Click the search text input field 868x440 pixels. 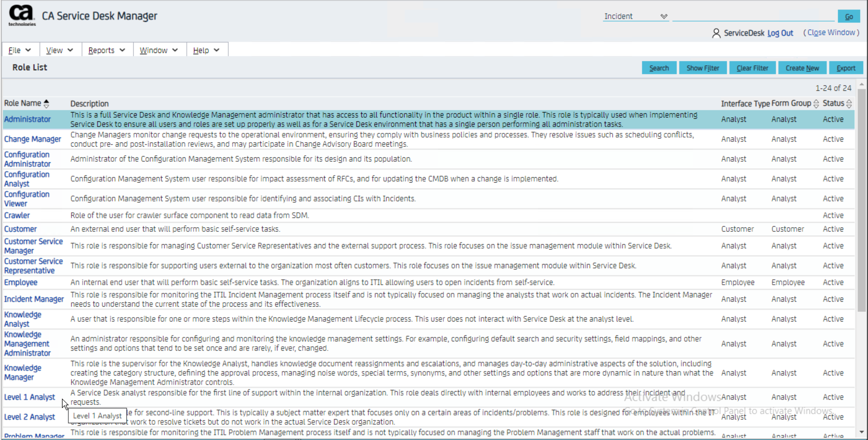coord(753,16)
